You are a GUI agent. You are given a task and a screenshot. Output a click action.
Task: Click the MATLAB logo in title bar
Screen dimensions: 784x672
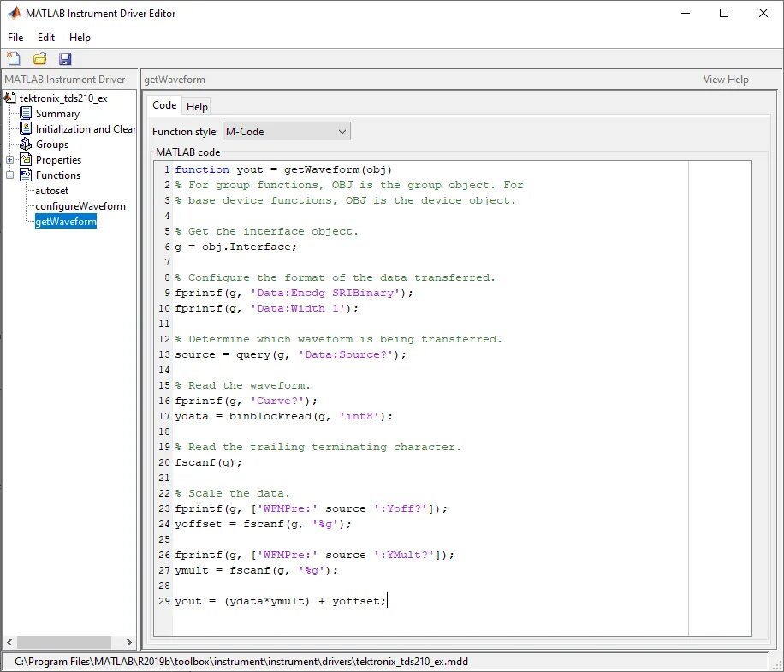click(x=15, y=13)
